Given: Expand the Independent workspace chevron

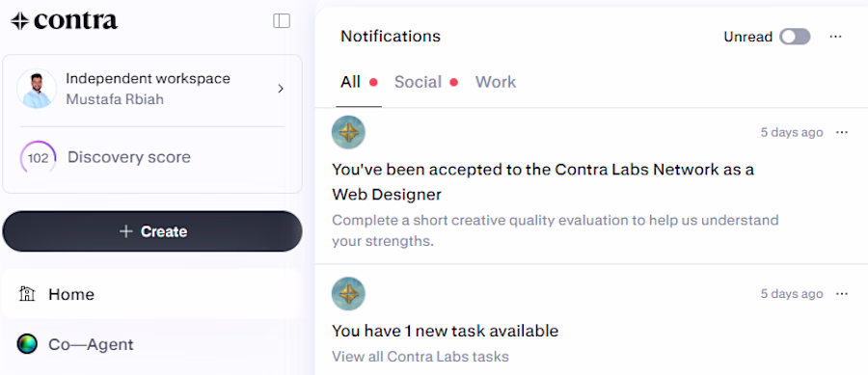Looking at the screenshot, I should tap(281, 89).
